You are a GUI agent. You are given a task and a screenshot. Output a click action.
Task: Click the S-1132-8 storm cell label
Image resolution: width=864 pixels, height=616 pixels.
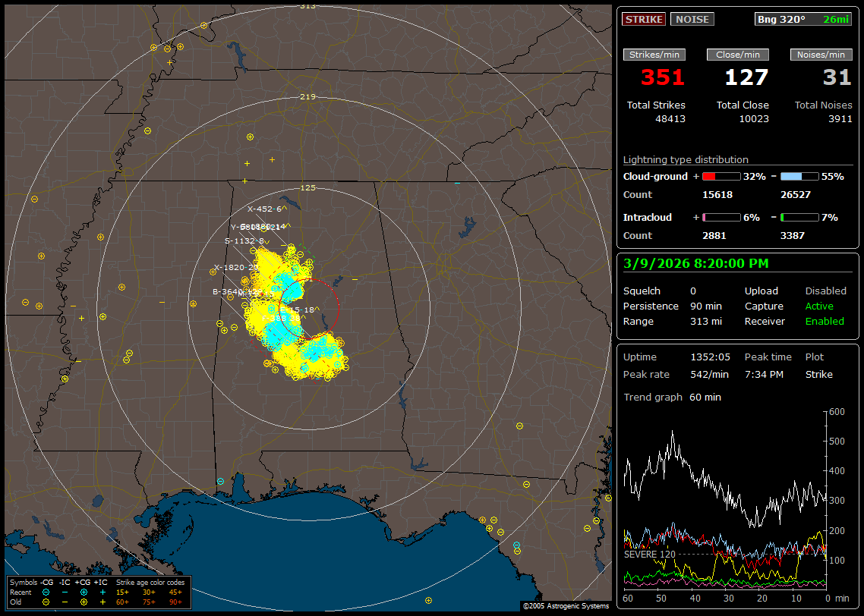click(x=244, y=241)
